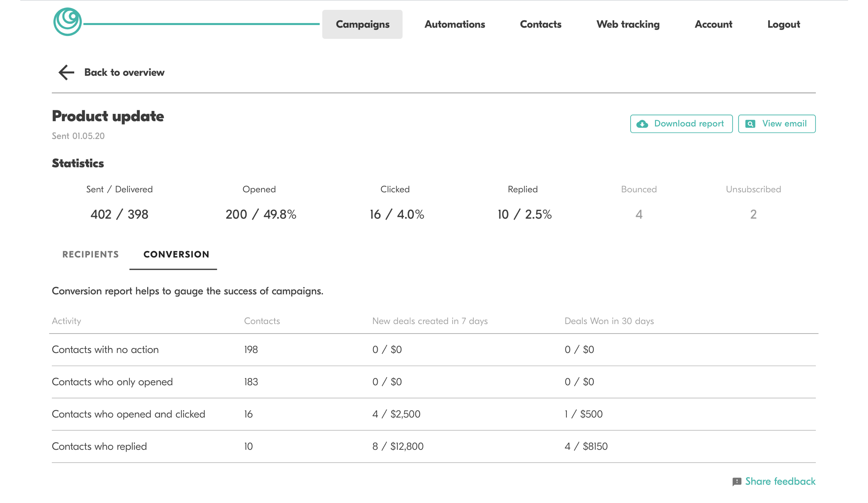This screenshot has height=503, width=868.
Task: Click the Bounced label
Action: (x=638, y=189)
